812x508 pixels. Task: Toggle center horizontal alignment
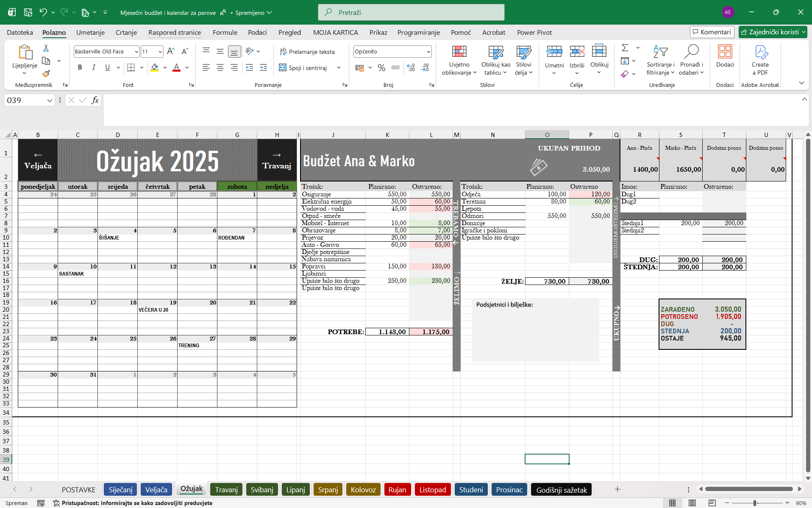[220, 67]
